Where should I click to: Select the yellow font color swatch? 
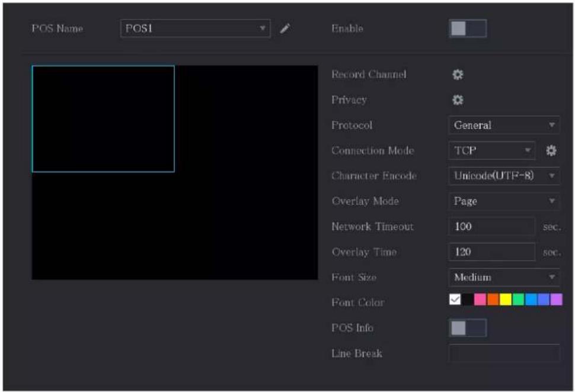click(505, 300)
